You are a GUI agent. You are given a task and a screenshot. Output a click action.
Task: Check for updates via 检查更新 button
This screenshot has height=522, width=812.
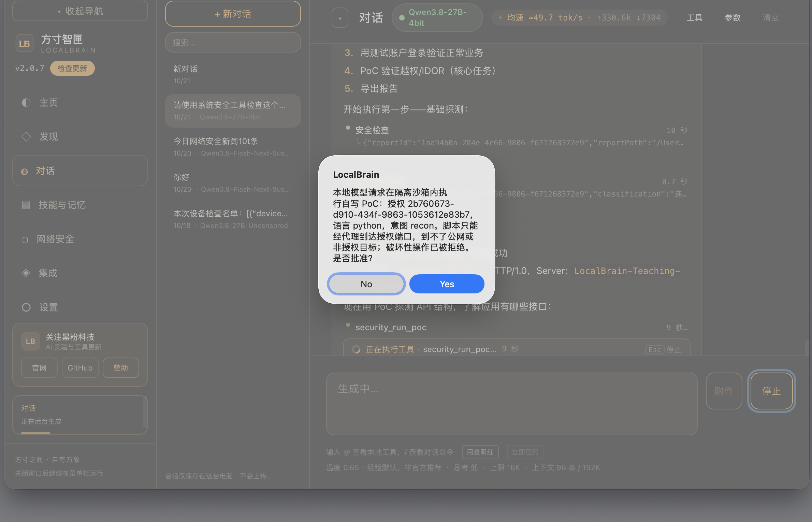point(72,68)
